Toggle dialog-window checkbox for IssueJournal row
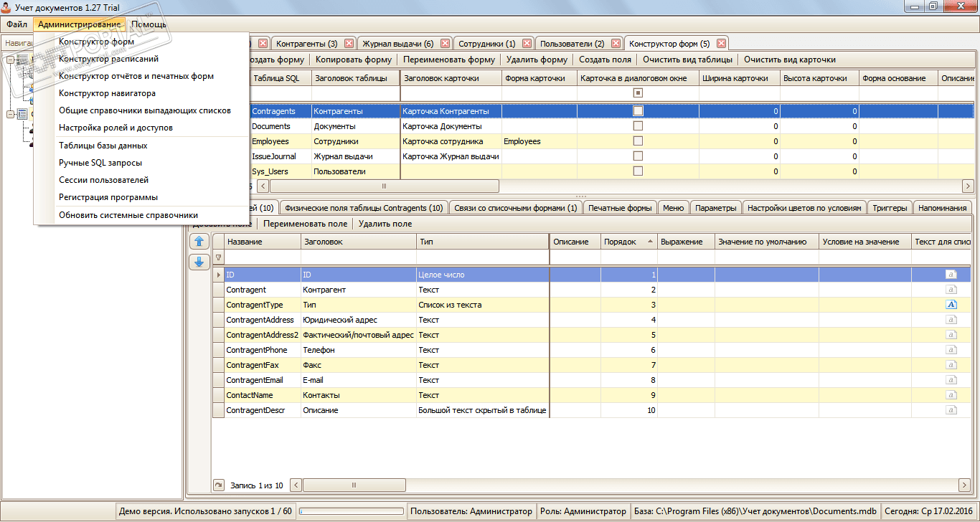 click(x=638, y=156)
